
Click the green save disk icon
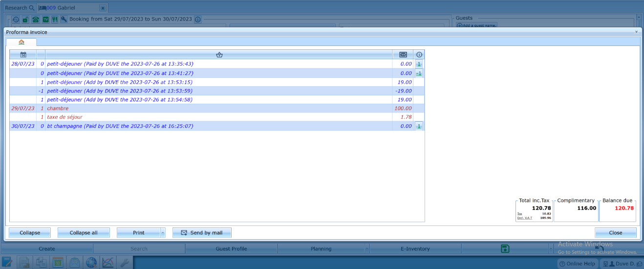coord(505,248)
